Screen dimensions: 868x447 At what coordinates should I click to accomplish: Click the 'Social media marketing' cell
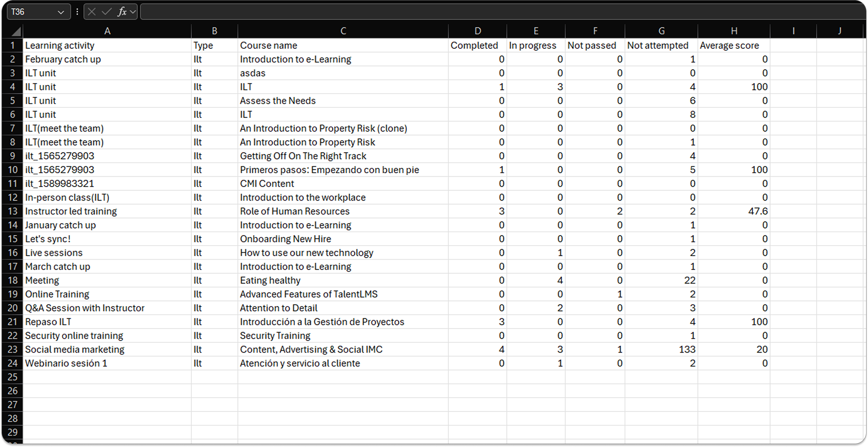click(107, 349)
